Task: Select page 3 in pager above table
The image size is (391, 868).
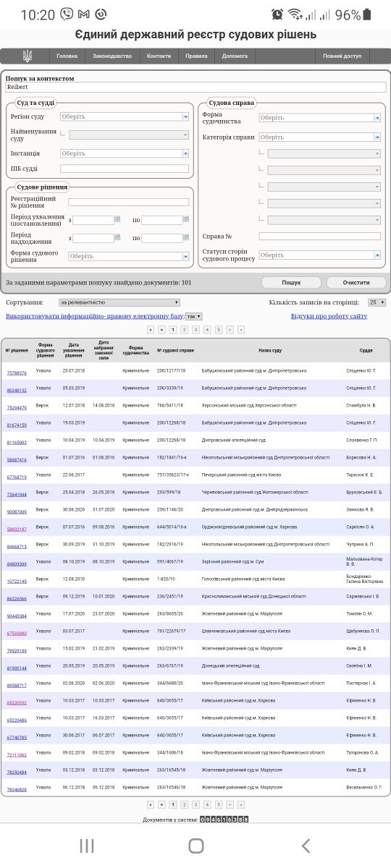Action: click(195, 329)
